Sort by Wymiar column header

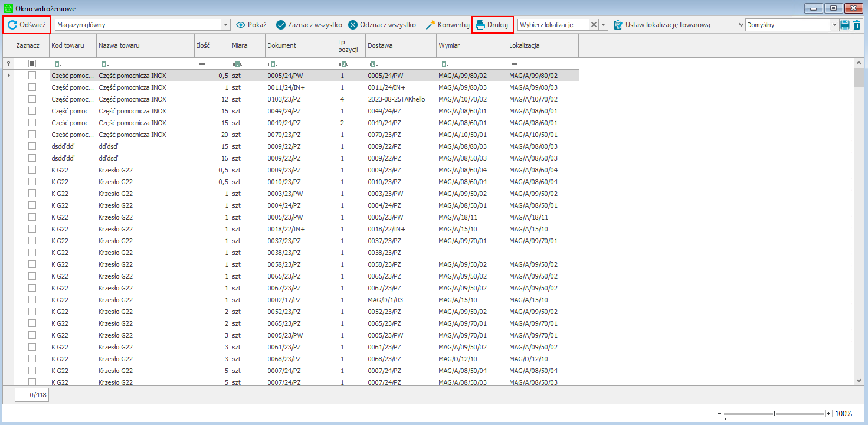[472, 45]
